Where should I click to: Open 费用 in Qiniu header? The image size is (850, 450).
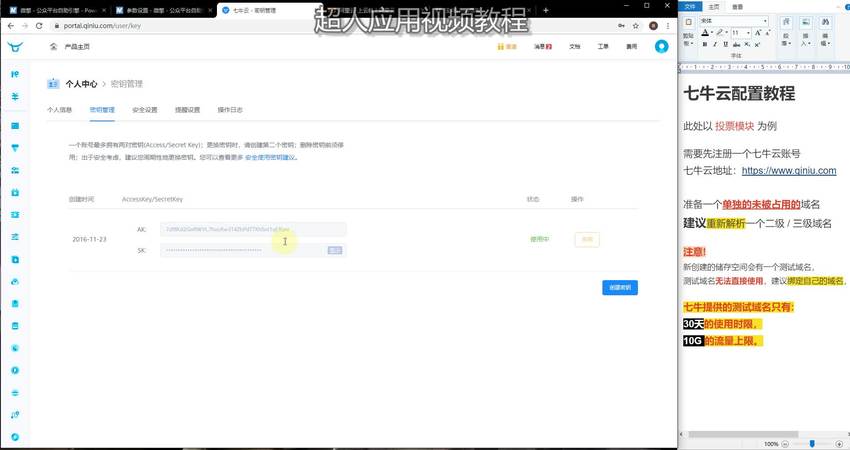632,47
